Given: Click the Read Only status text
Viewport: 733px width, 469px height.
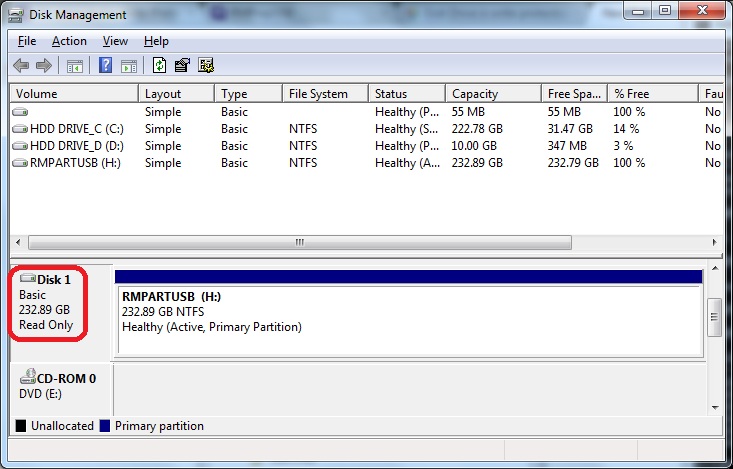Looking at the screenshot, I should (x=46, y=325).
